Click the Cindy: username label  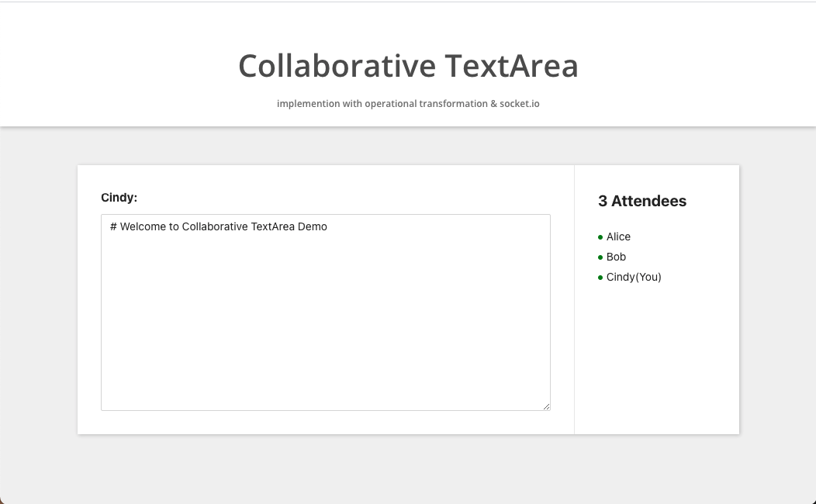(119, 197)
